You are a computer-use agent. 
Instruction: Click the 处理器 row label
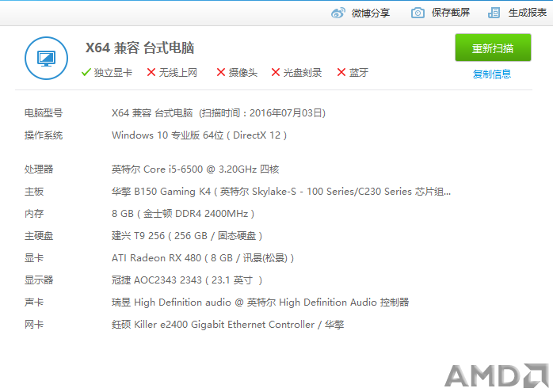coord(39,169)
